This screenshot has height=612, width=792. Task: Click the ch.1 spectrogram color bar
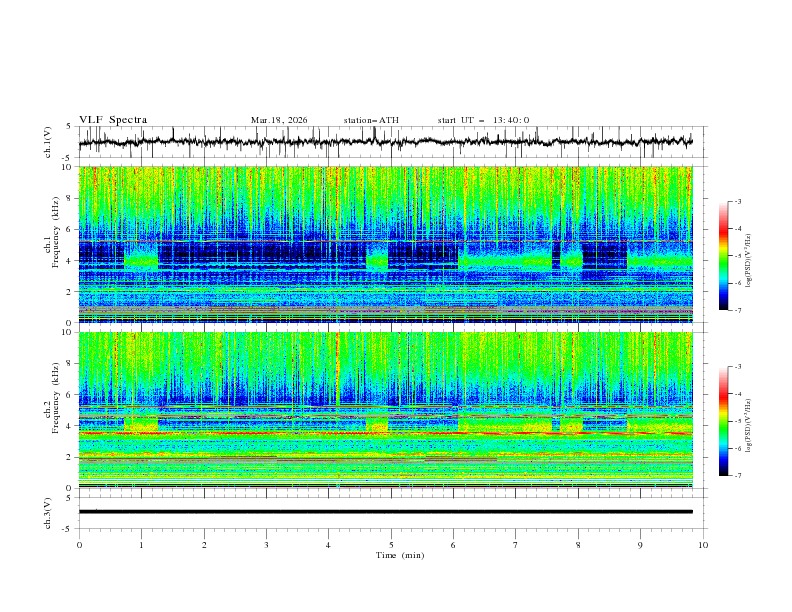724,256
